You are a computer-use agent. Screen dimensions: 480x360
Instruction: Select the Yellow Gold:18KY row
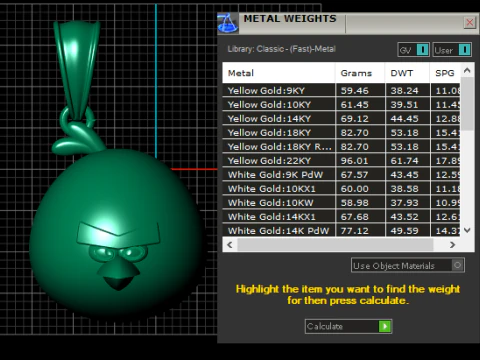[x=341, y=133]
